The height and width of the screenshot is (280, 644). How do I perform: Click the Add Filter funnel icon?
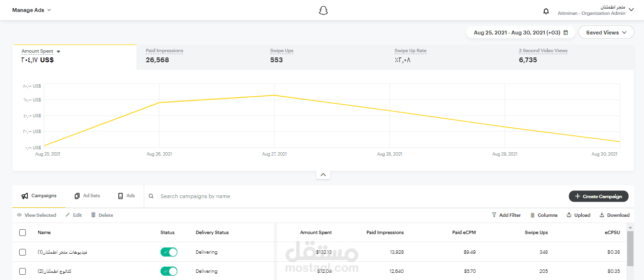pos(494,215)
